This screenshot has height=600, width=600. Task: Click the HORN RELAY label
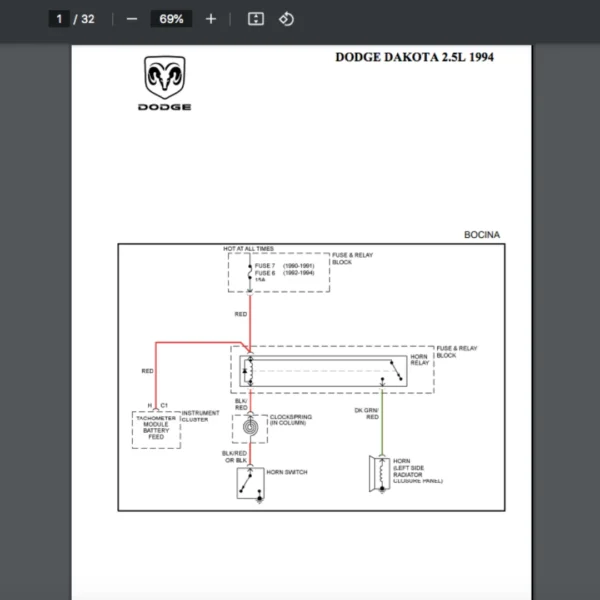click(419, 360)
